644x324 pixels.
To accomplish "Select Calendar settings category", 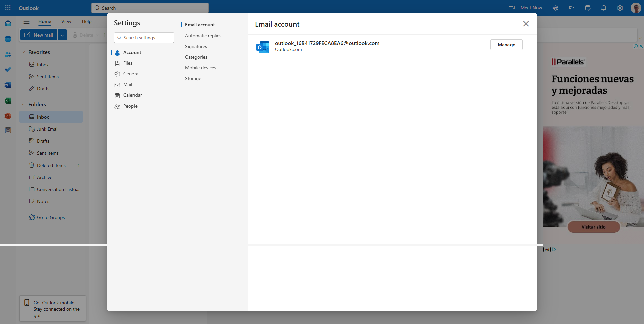I will (144, 95).
